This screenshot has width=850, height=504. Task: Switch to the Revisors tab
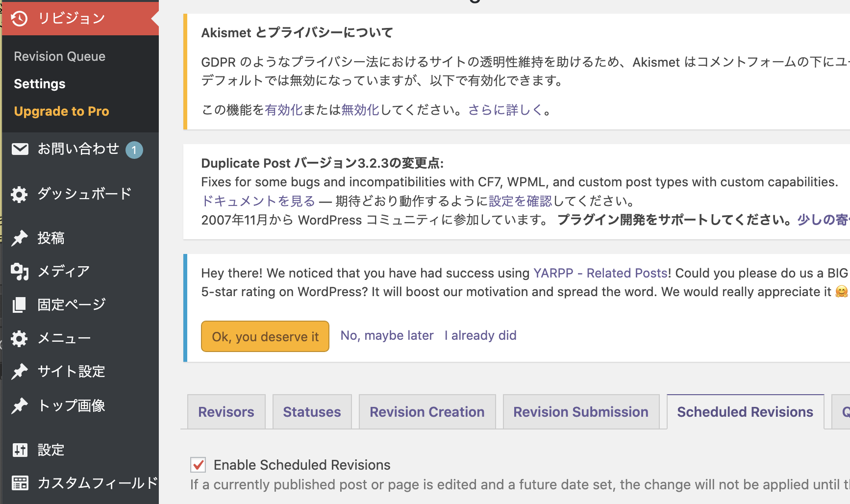pos(226,412)
